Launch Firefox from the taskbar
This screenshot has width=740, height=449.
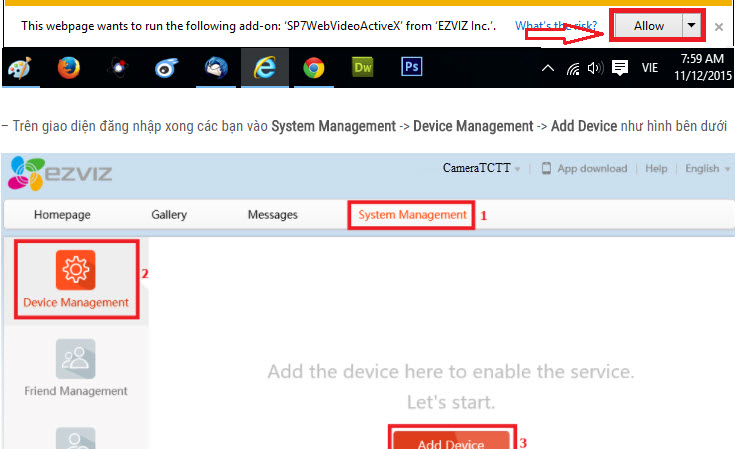coord(68,68)
